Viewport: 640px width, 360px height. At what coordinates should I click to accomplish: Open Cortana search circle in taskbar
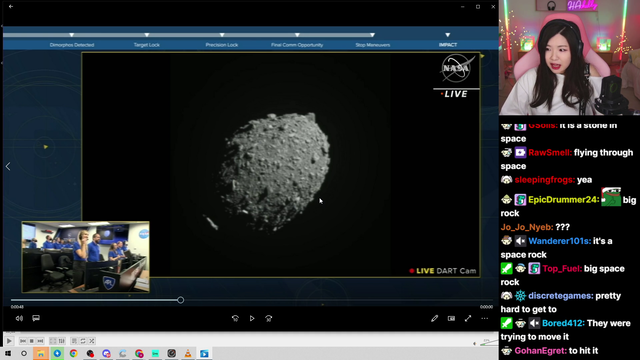coord(24,353)
